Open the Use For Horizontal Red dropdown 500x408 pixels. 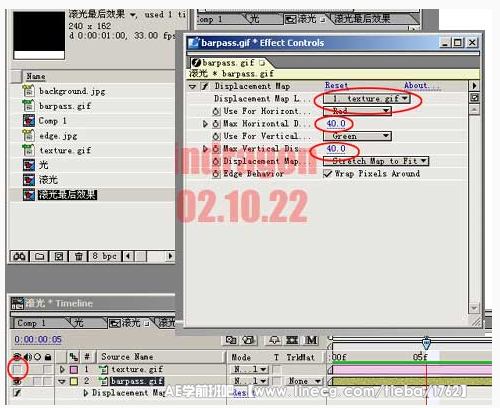click(357, 111)
